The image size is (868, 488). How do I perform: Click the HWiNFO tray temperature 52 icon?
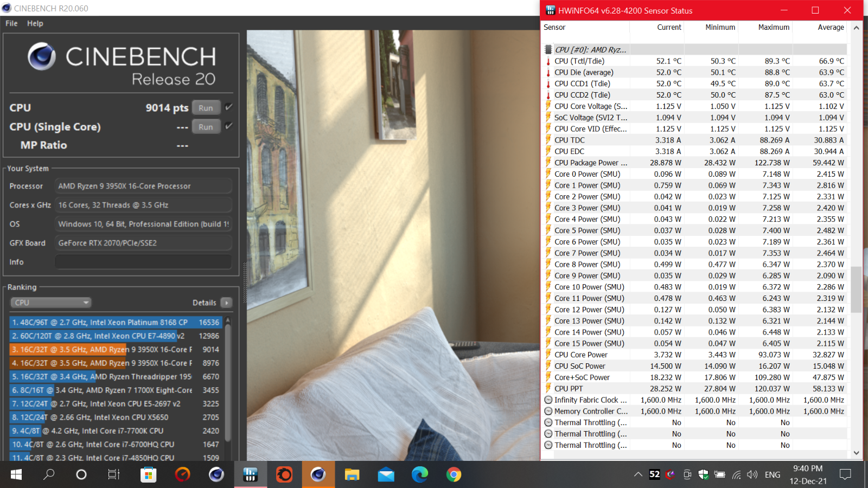coord(655,474)
